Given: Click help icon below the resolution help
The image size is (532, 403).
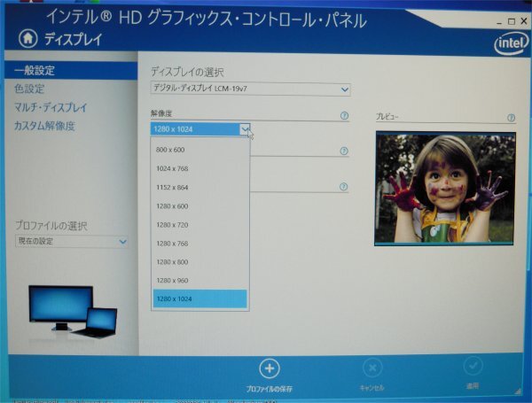Looking at the screenshot, I should tap(344, 151).
